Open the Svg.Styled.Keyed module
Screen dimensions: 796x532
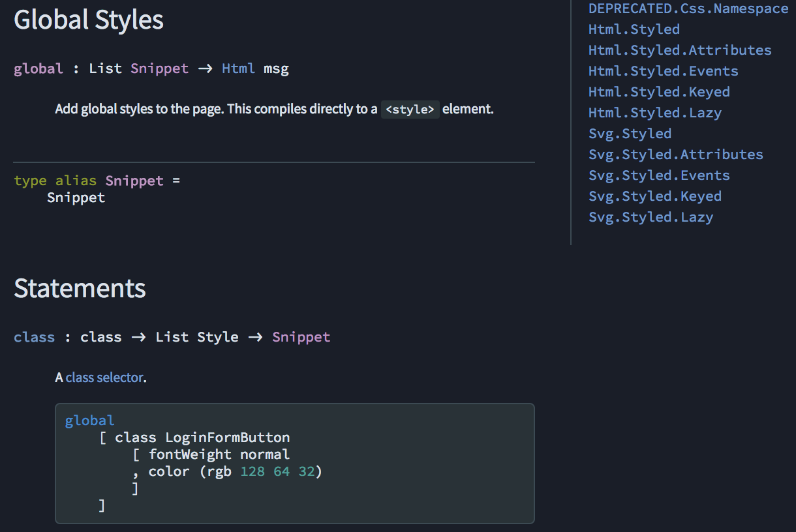click(655, 196)
